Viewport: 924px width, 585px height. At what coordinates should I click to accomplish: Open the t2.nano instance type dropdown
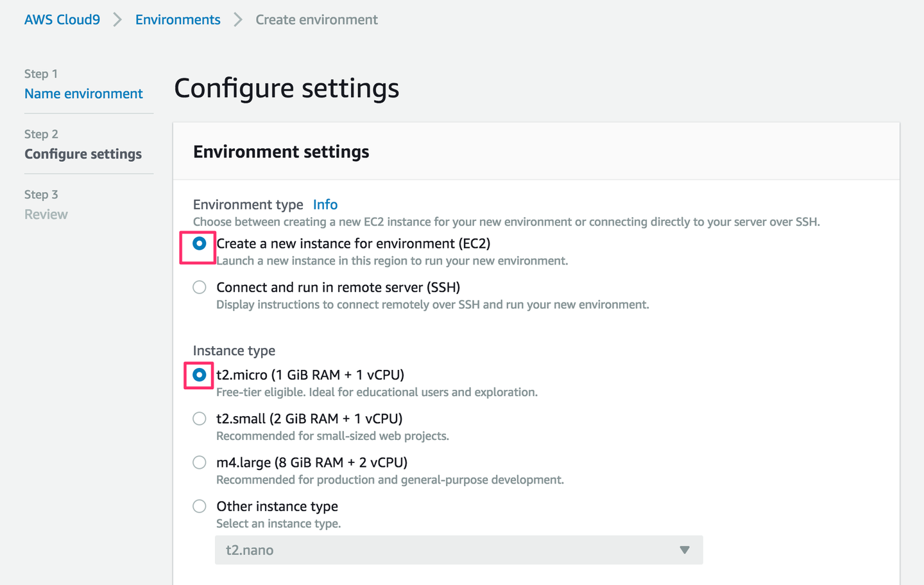point(458,550)
